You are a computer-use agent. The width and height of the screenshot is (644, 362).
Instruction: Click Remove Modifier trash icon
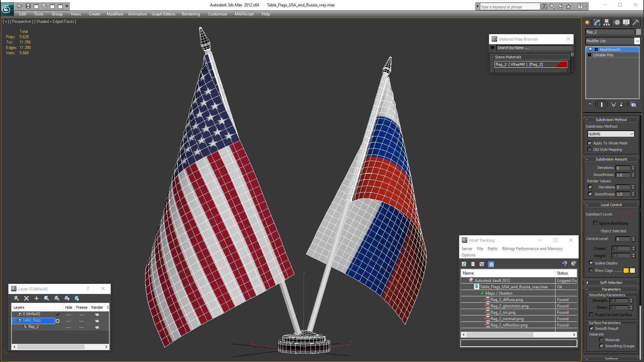tap(622, 105)
